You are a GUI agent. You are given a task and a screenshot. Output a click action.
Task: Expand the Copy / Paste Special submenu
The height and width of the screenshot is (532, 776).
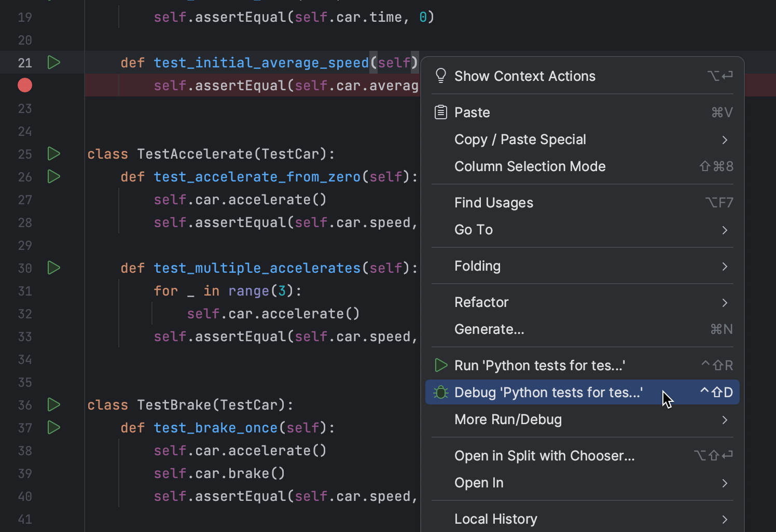point(520,139)
